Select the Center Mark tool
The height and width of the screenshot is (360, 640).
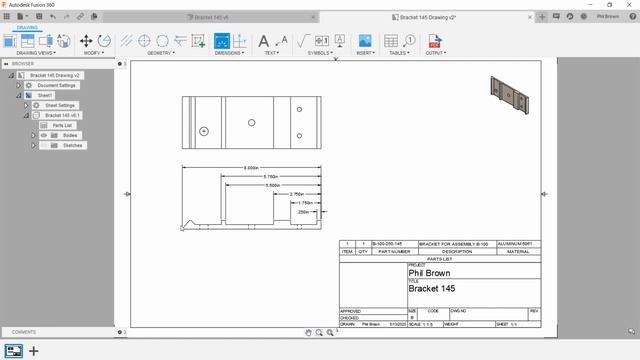(144, 41)
